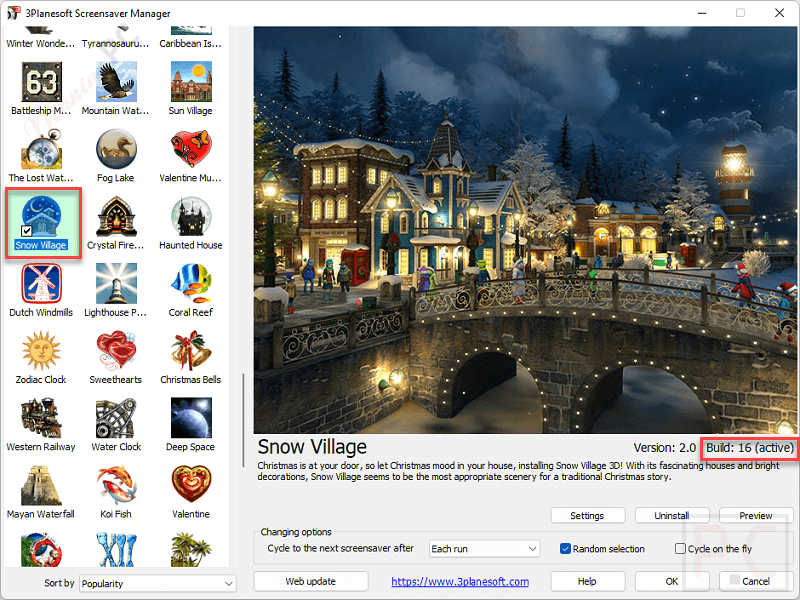Click the Uninstall button
Viewport: 800px width, 600px height.
point(672,515)
